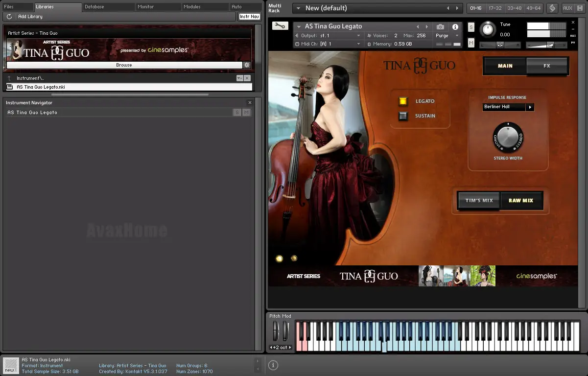Open the Modules tab
The width and height of the screenshot is (588, 376).
(206, 7)
